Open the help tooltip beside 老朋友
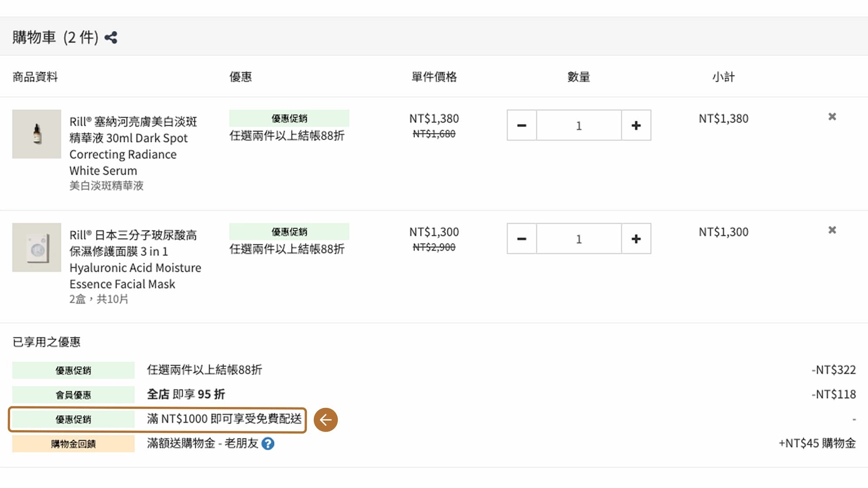Image resolution: width=868 pixels, height=488 pixels. tap(267, 444)
